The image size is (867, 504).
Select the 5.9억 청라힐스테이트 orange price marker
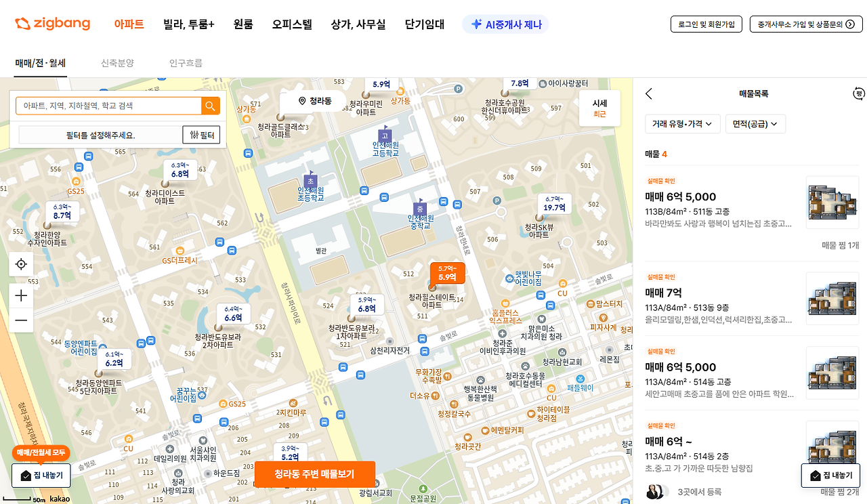447,273
